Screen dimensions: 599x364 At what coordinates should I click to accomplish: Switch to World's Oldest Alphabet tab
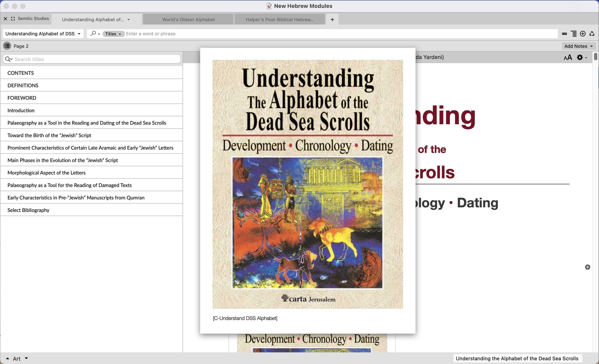coord(188,20)
